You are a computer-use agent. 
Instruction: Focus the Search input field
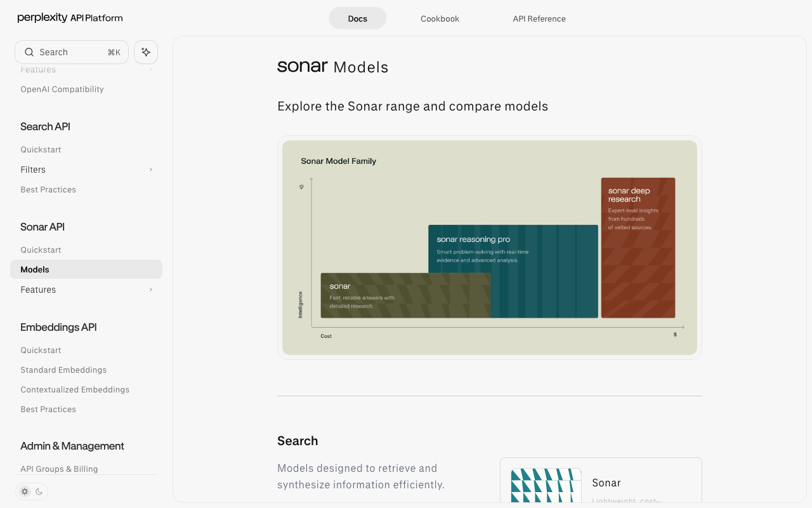[x=72, y=52]
